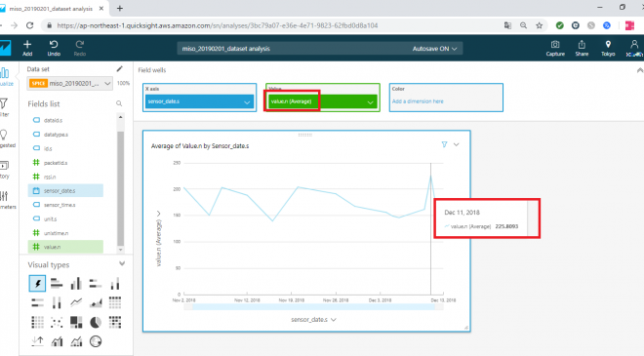
Task: Pick the vertical stacked bar chart type
Action: 114,283
